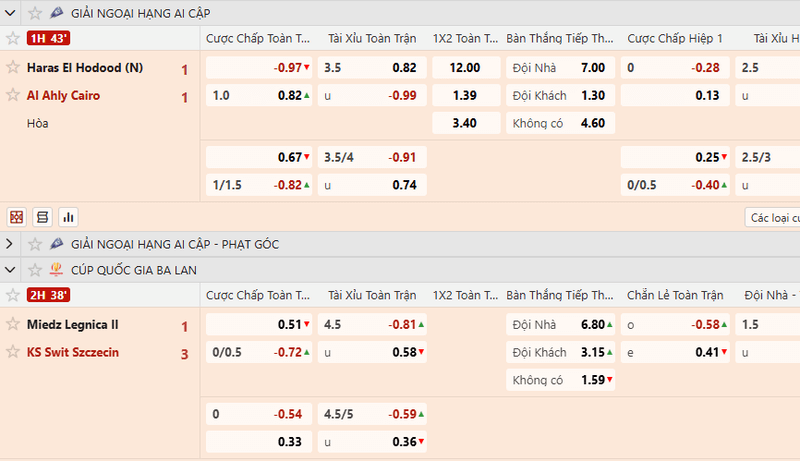Select Không có next goal odds 4.60

pyautogui.click(x=560, y=124)
